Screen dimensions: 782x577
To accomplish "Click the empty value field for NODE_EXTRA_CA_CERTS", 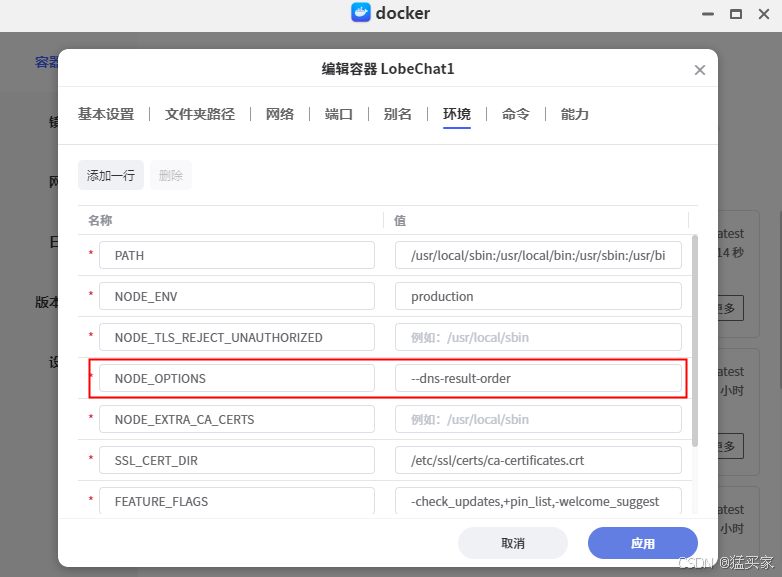I will click(x=538, y=419).
